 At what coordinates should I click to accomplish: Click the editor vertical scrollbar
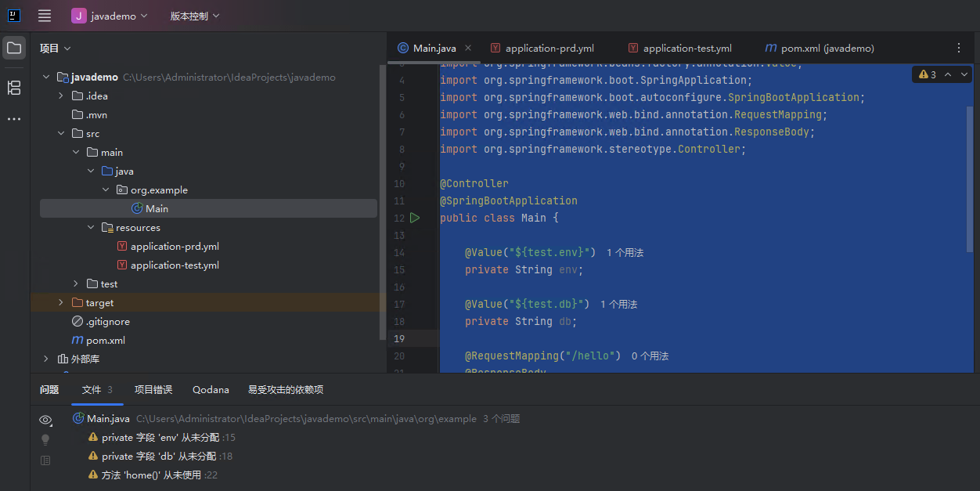(970, 180)
